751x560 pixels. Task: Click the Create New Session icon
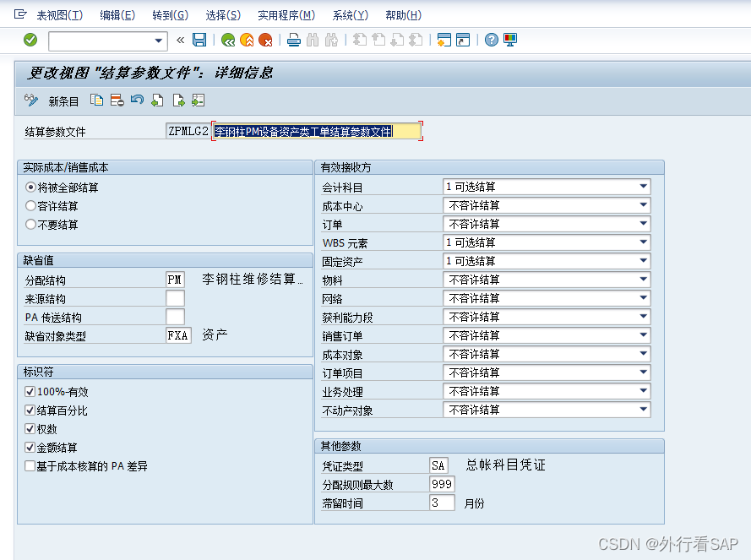tap(444, 40)
